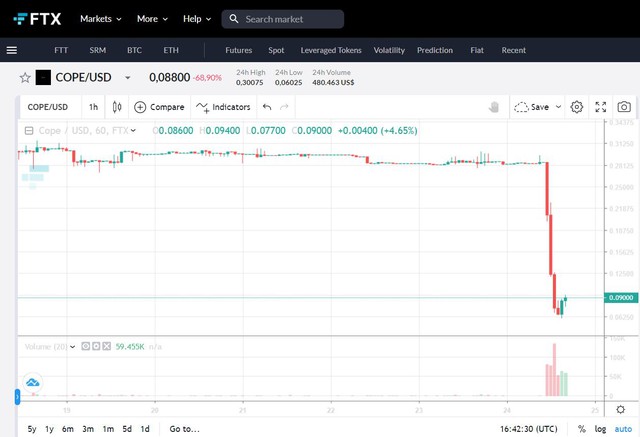This screenshot has height=437, width=640.
Task: Collapse the Cope legend with the minus box icon
Action: click(29, 131)
